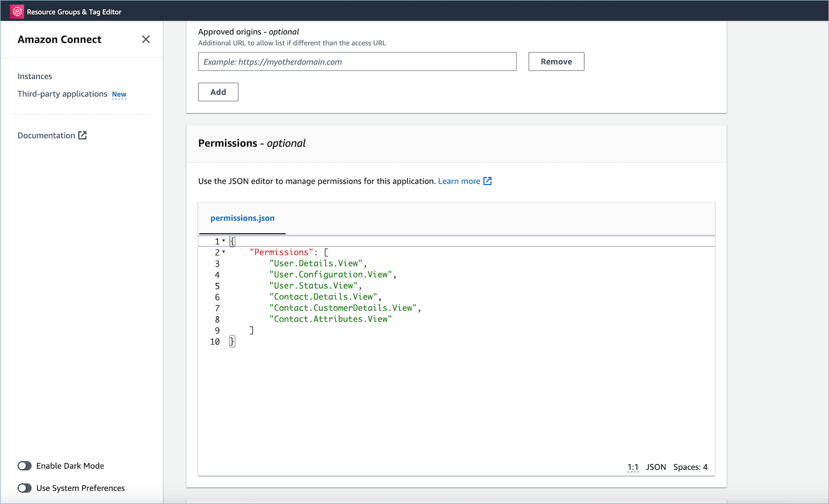829x504 pixels.
Task: Add another approved origin
Action: coord(218,92)
